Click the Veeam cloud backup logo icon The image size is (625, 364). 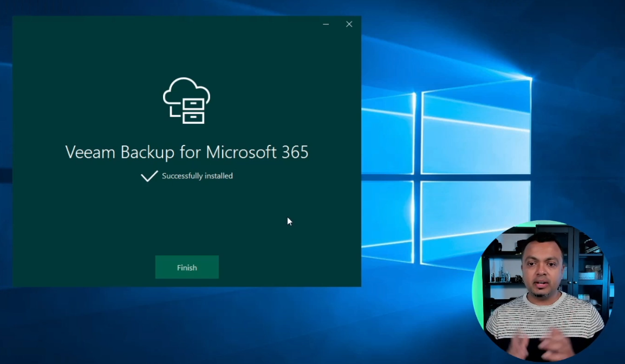click(x=186, y=101)
